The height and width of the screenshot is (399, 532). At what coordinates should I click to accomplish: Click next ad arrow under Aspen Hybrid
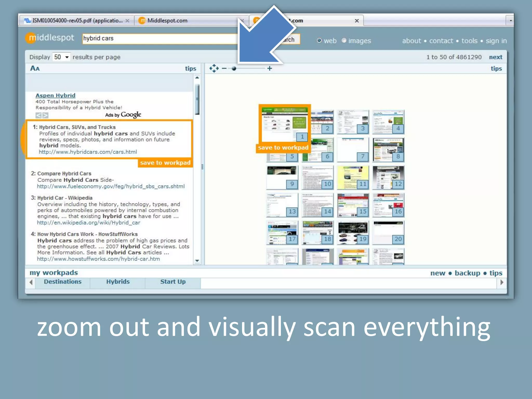coord(45,115)
